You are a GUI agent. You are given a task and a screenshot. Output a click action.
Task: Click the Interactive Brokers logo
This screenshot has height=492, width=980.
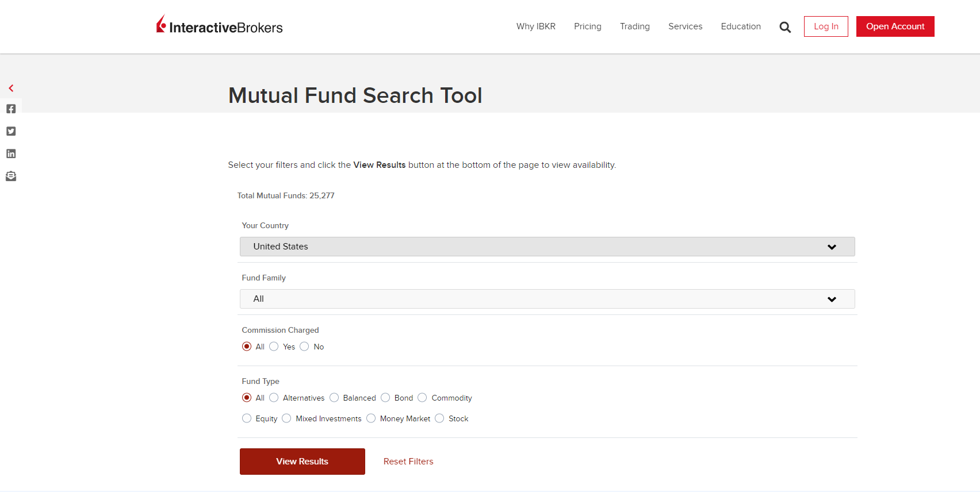tap(219, 26)
